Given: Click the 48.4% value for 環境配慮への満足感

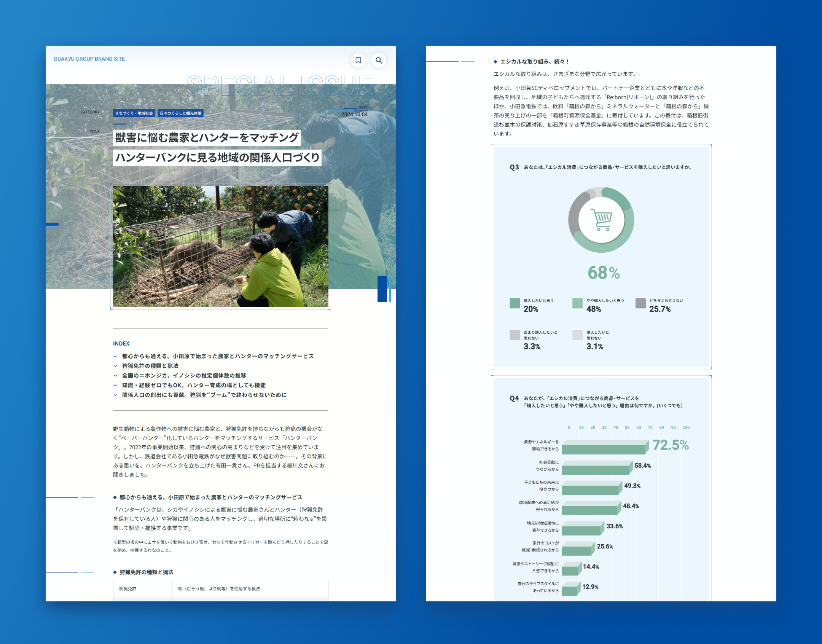Looking at the screenshot, I should (x=631, y=506).
